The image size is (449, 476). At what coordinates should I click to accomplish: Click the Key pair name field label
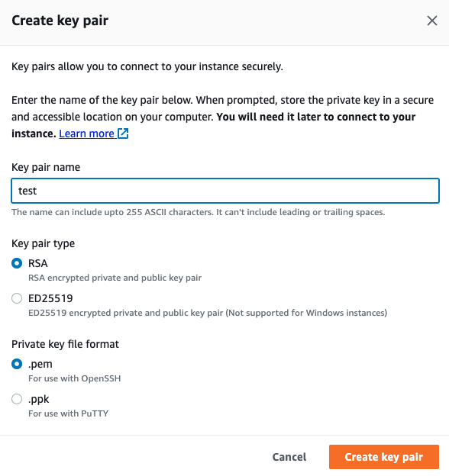point(46,167)
